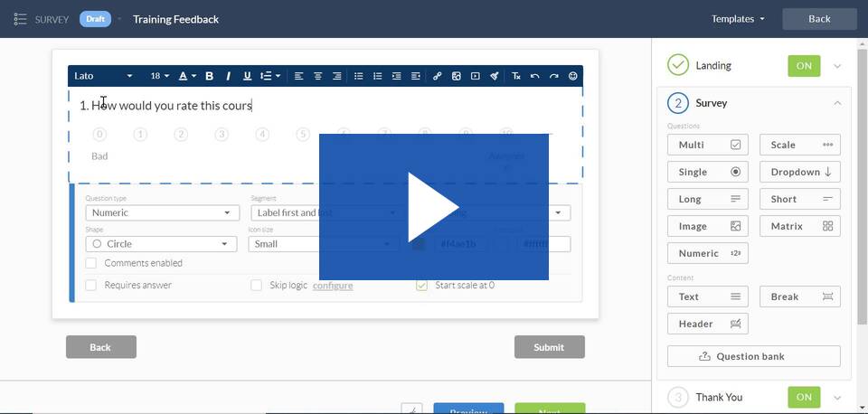Align question text right
The width and height of the screenshot is (868, 414).
click(x=336, y=76)
